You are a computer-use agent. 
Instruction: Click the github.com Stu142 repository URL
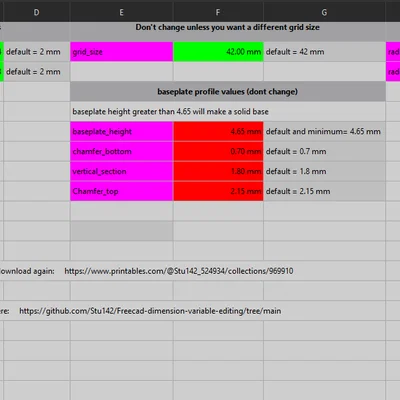tap(150, 311)
